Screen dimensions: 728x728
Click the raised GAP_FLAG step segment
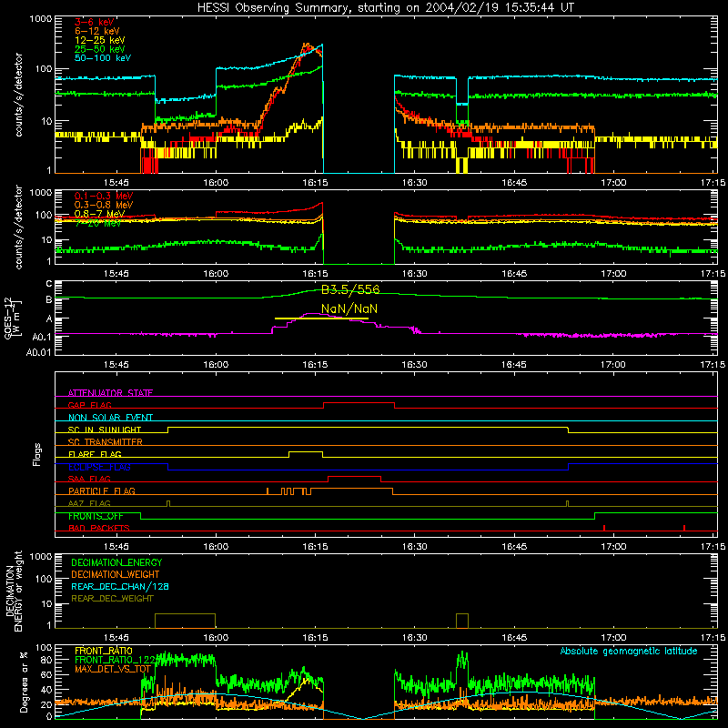[359, 402]
